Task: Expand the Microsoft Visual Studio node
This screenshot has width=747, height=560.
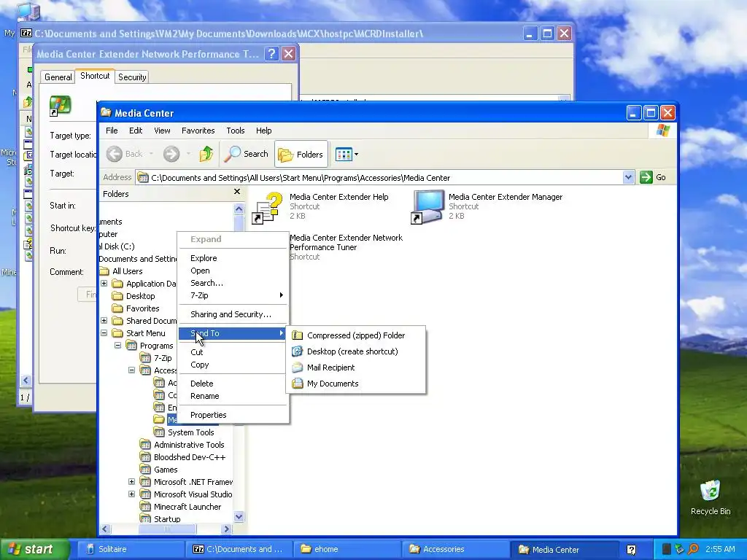Action: tap(131, 494)
